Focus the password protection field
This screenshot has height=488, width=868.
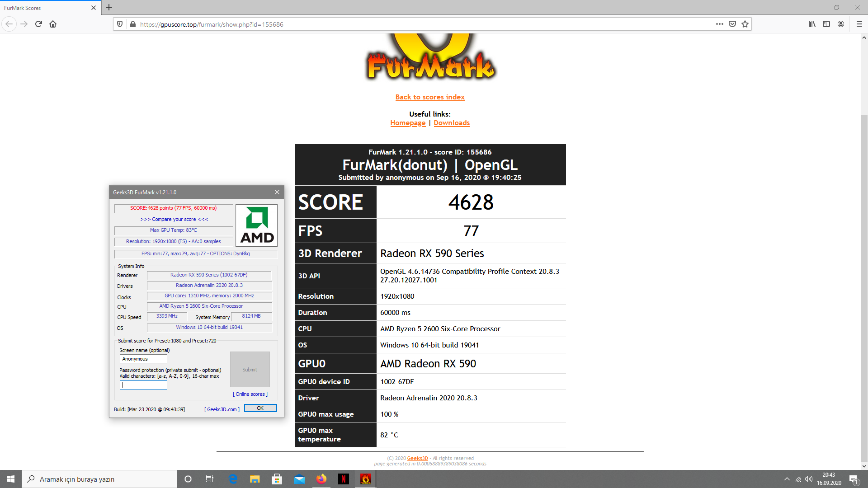(x=143, y=385)
